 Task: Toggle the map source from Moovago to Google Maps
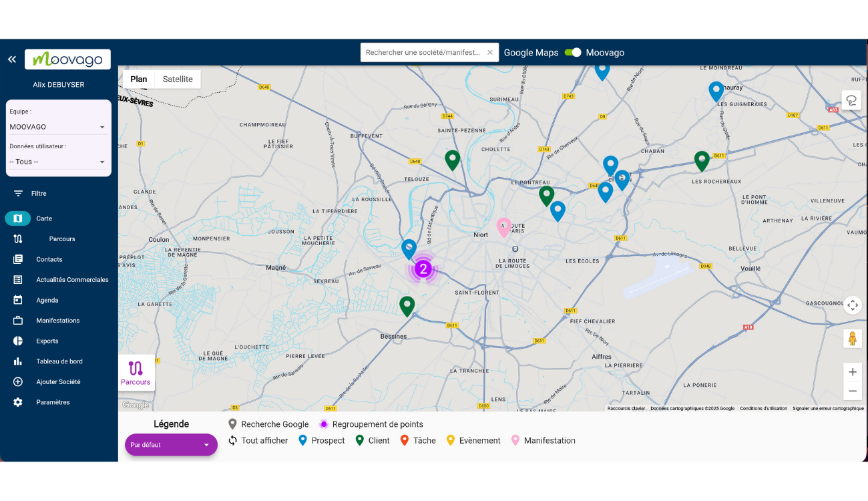pyautogui.click(x=573, y=52)
